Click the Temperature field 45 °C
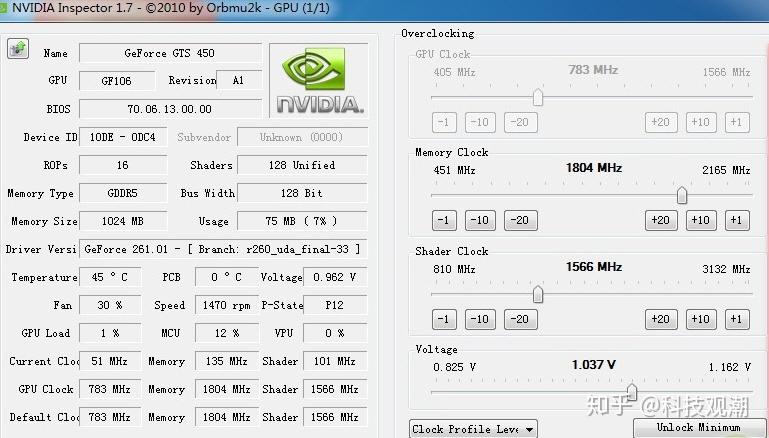The height and width of the screenshot is (438, 769). point(110,277)
